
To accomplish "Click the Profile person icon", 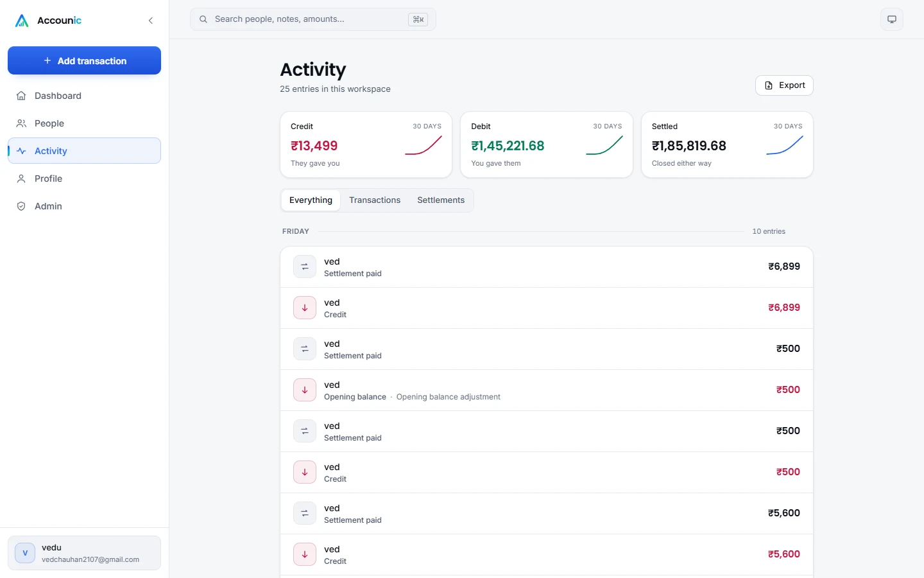I will click(21, 179).
